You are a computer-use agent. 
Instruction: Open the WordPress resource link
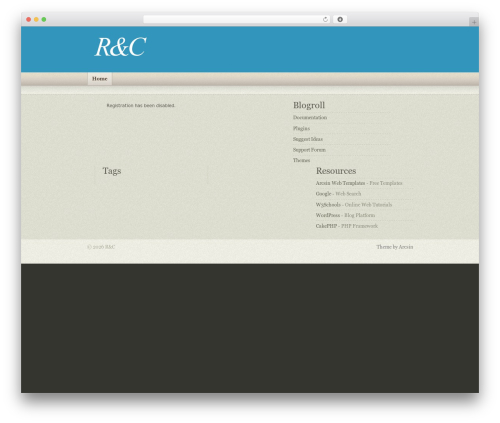(328, 215)
